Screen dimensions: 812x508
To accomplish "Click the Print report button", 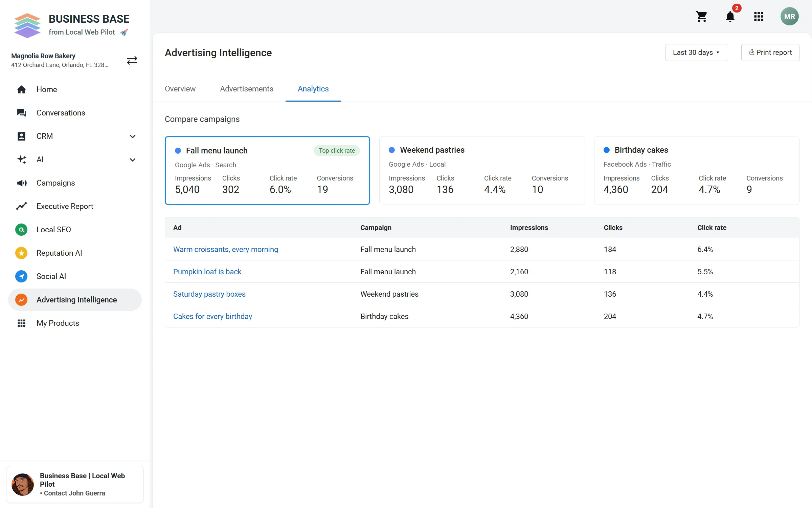I will 770,52.
